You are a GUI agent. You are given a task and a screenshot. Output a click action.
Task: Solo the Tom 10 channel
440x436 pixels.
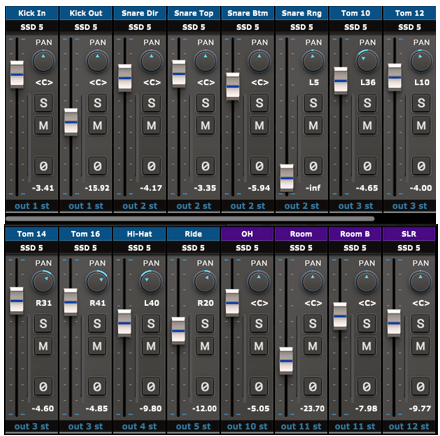(x=367, y=103)
